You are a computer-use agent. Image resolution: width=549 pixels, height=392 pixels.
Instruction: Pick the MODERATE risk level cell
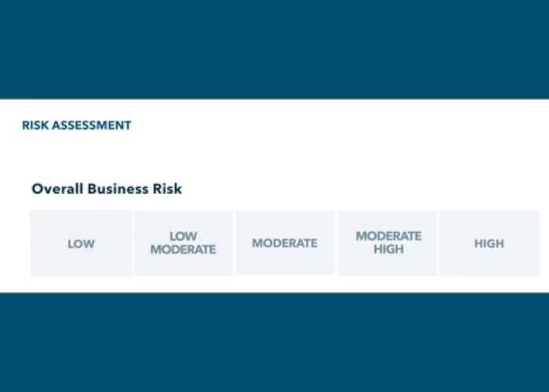pos(285,243)
